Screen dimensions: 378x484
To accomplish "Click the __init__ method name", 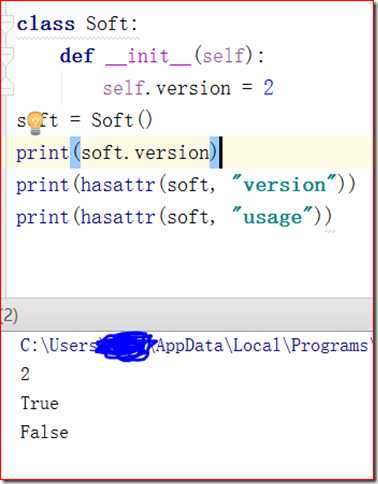I will 148,56.
